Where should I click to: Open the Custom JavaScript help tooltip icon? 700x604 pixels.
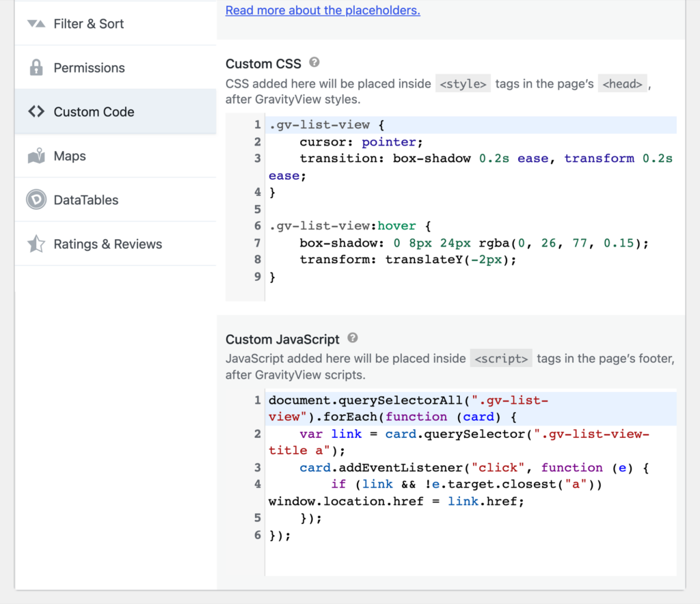[x=353, y=338]
